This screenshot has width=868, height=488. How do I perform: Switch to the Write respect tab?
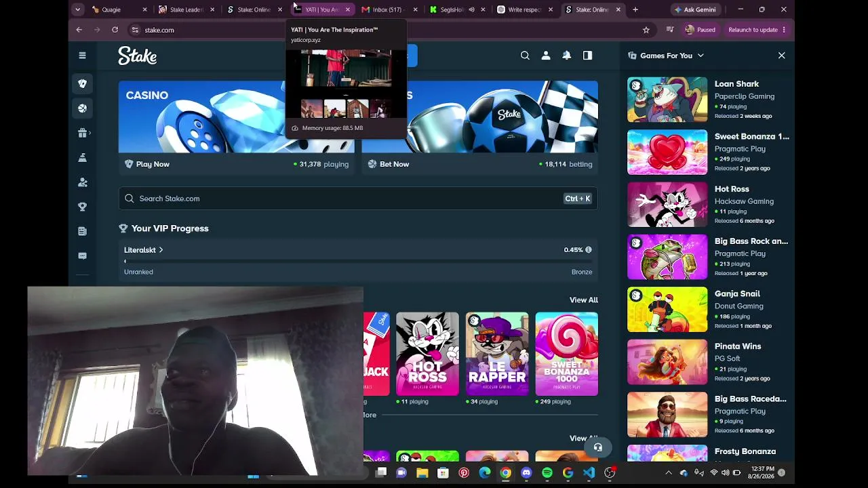526,9
